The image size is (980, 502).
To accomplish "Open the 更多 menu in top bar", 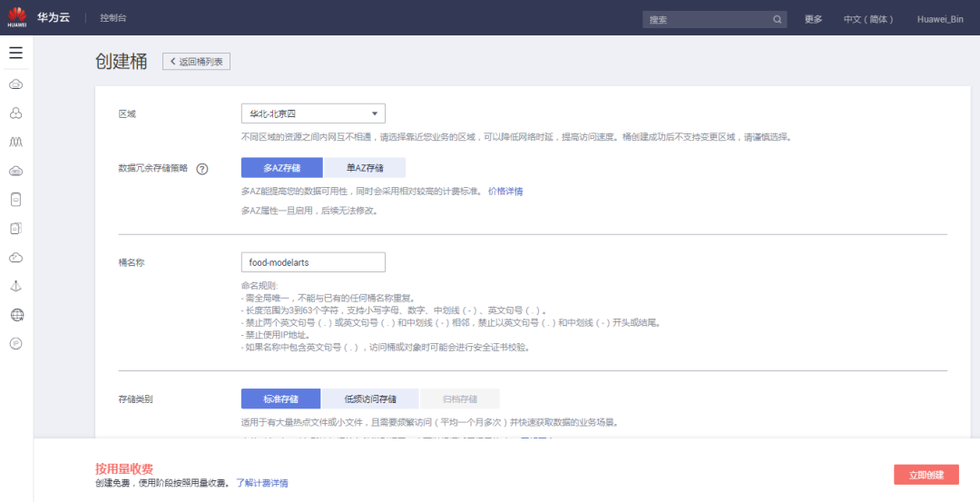I will [x=813, y=19].
